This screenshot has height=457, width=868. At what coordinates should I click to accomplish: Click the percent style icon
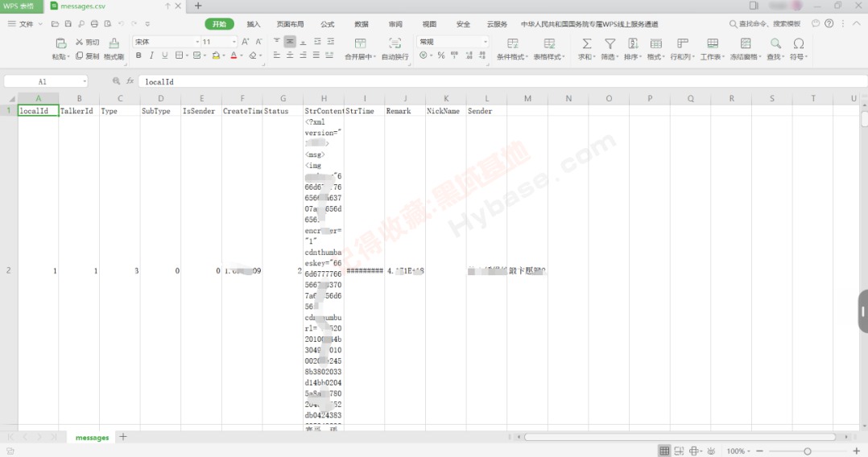coord(440,56)
